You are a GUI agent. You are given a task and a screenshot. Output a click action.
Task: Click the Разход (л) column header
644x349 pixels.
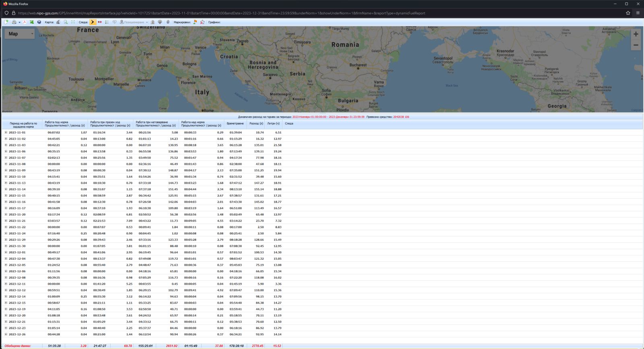(x=256, y=124)
